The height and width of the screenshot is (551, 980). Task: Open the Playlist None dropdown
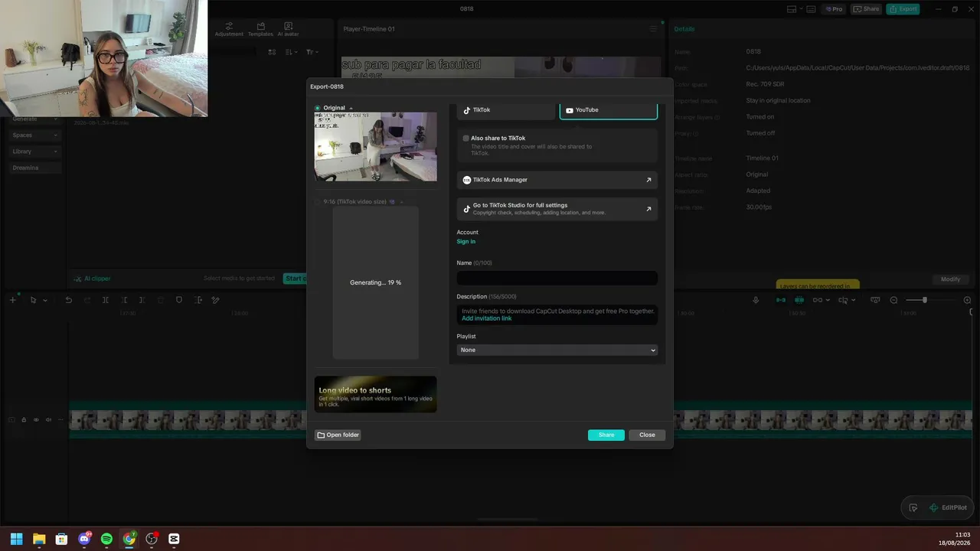click(x=557, y=350)
